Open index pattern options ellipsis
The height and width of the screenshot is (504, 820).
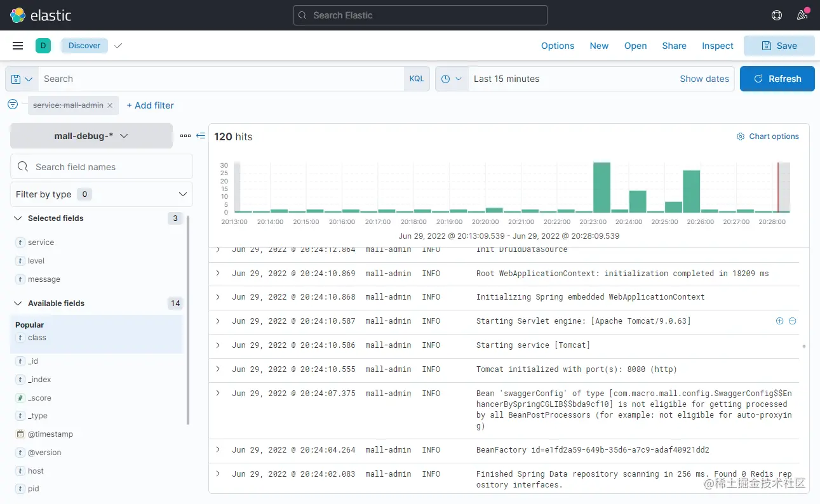185,136
